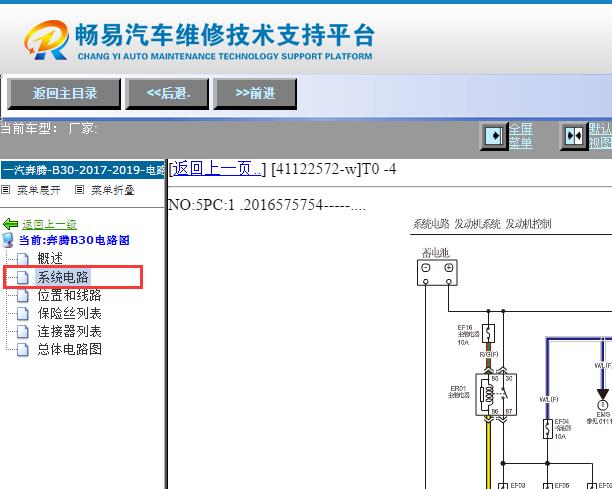612x489 pixels.
Task: Click the 菜单展开 list icon
Action: [5, 190]
